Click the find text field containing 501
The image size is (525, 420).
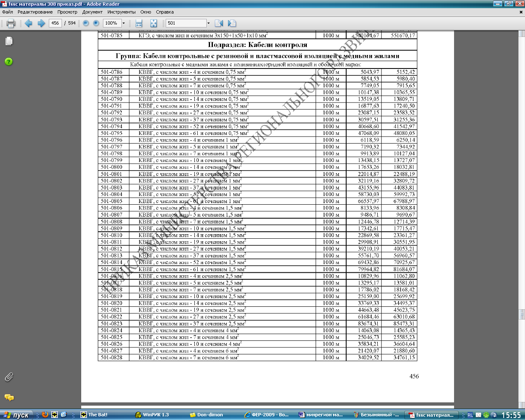tap(186, 23)
